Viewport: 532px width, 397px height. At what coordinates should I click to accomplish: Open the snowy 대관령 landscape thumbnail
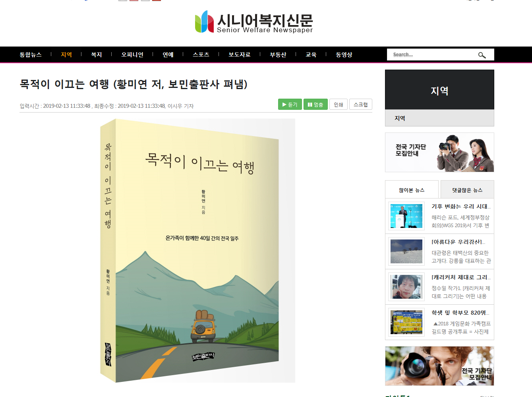tap(406, 251)
